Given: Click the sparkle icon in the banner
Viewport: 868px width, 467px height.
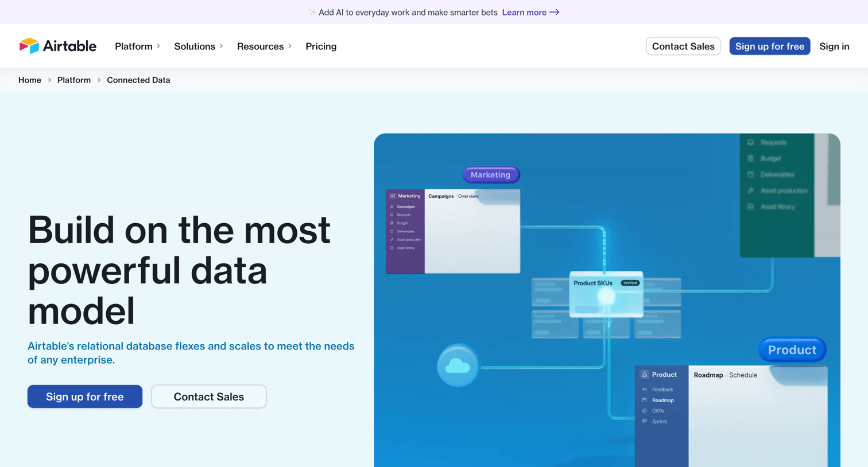Looking at the screenshot, I should tap(312, 12).
